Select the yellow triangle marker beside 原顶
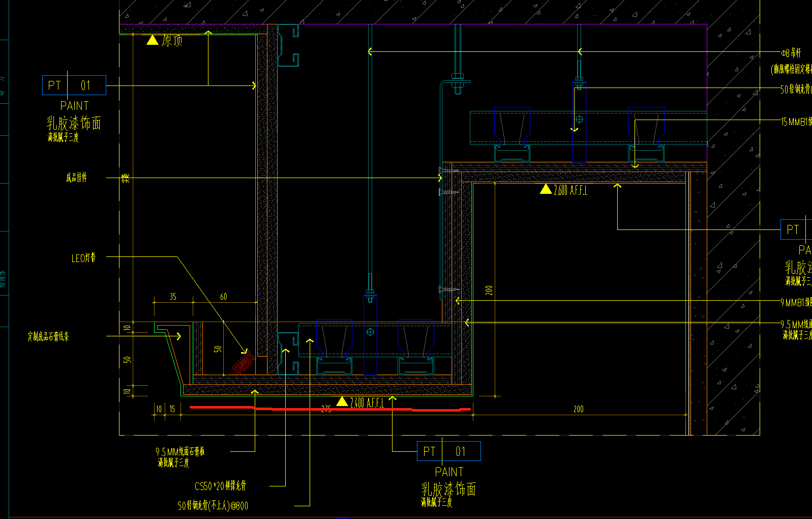Viewport: 812px width, 519px height. (153, 40)
